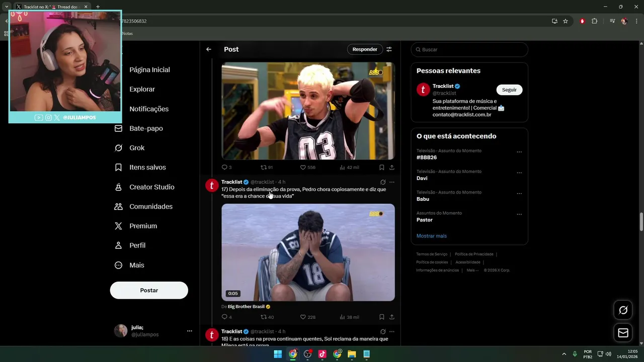Image resolution: width=644 pixels, height=362 pixels.
Task: Bookmark page with Chrome star icon
Action: click(566, 21)
